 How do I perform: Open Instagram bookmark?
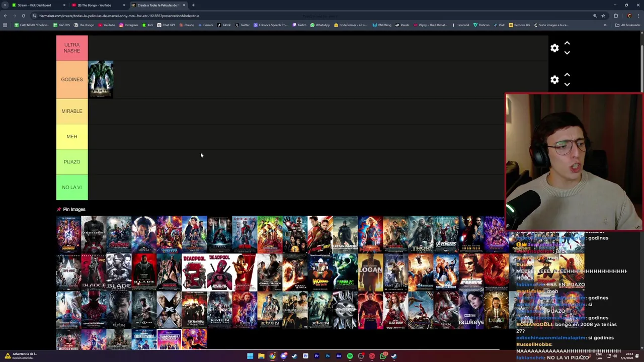coord(128,25)
